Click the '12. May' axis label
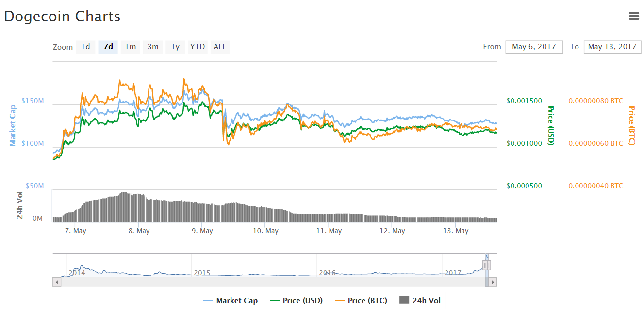 393,231
